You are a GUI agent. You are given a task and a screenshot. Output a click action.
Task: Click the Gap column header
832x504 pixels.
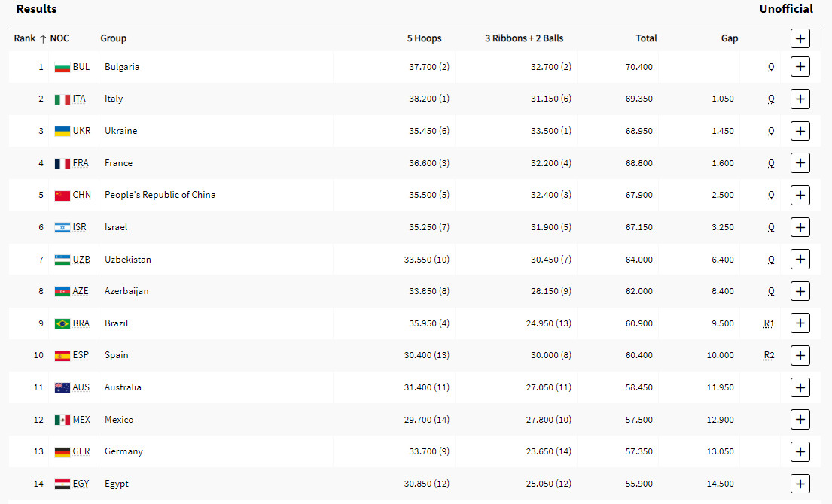[730, 38]
